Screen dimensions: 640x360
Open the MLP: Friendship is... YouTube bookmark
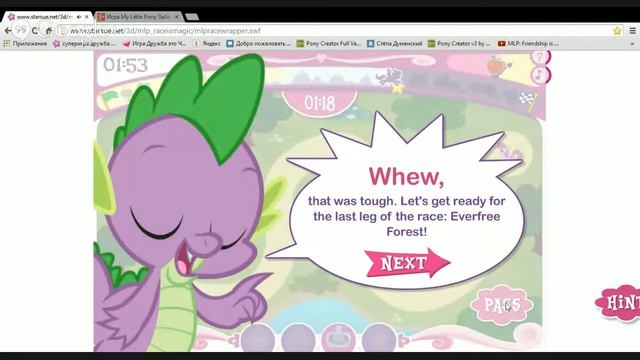(x=528, y=43)
